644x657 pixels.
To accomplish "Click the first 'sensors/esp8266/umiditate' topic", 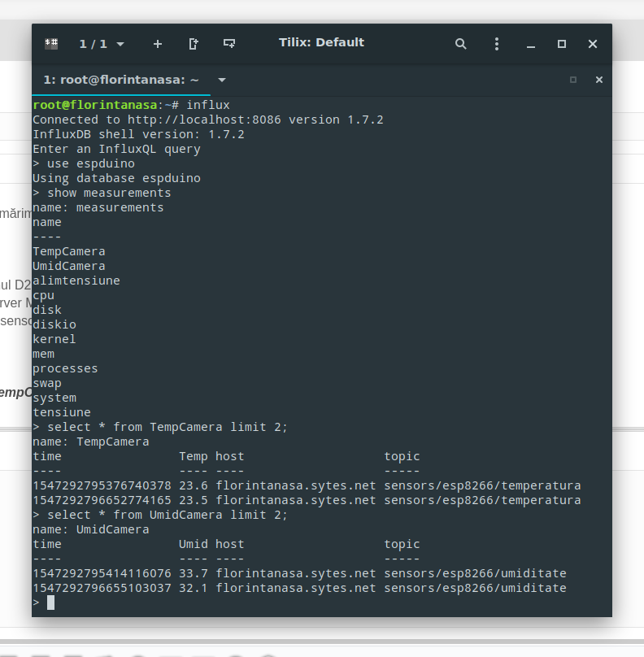I will (475, 573).
